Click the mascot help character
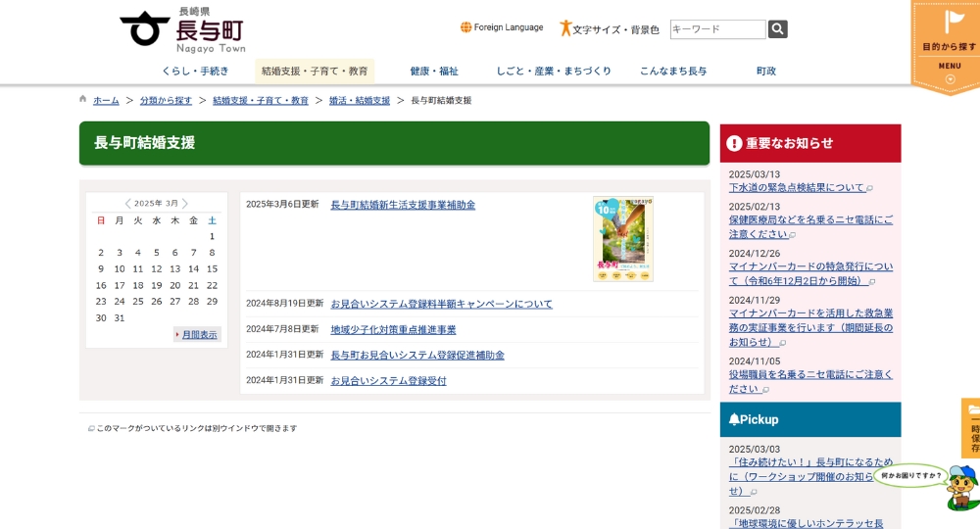The image size is (980, 529). tap(960, 486)
